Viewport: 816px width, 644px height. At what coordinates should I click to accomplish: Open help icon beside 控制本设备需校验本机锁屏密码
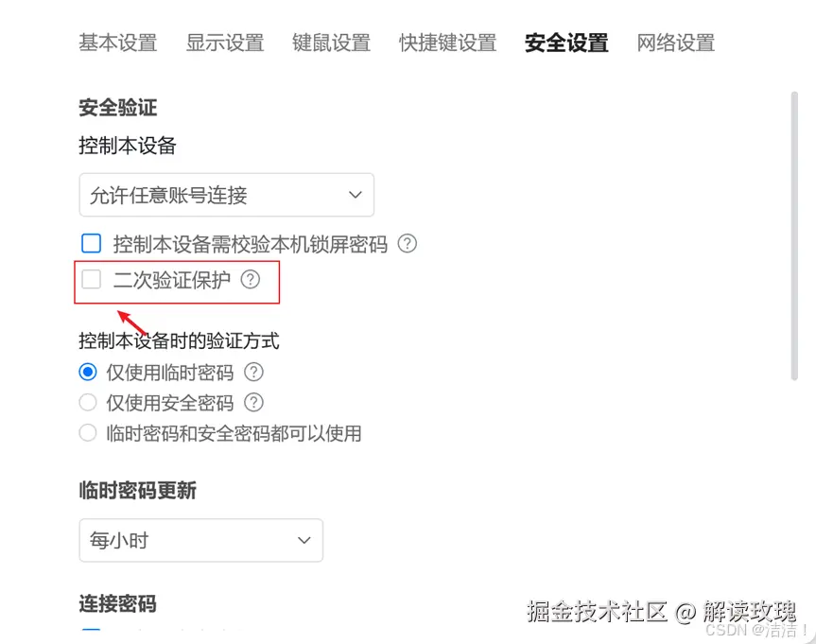pyautogui.click(x=407, y=244)
